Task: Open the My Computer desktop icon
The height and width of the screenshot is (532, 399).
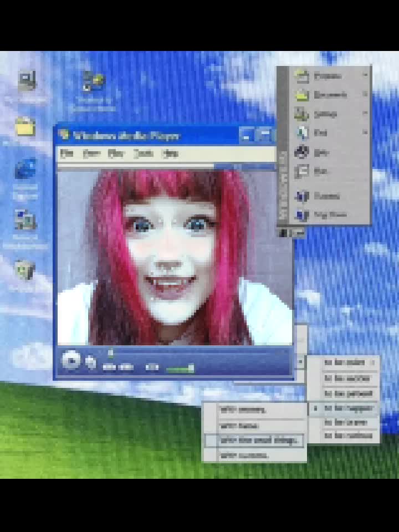Action: 27,80
